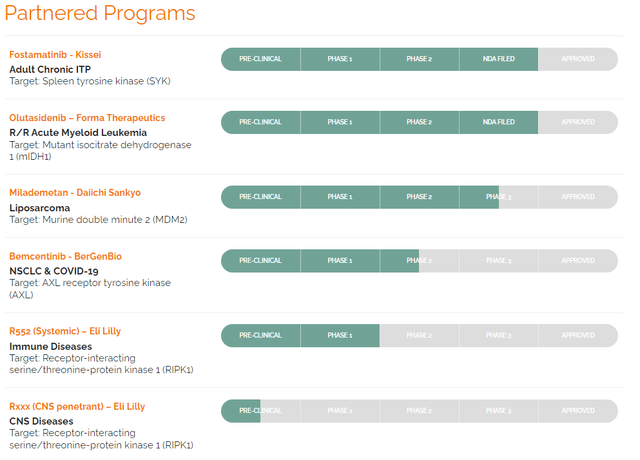Click PRE-CLINICAL segment in Olutasidenib bar
The width and height of the screenshot is (640, 460).
click(x=261, y=122)
